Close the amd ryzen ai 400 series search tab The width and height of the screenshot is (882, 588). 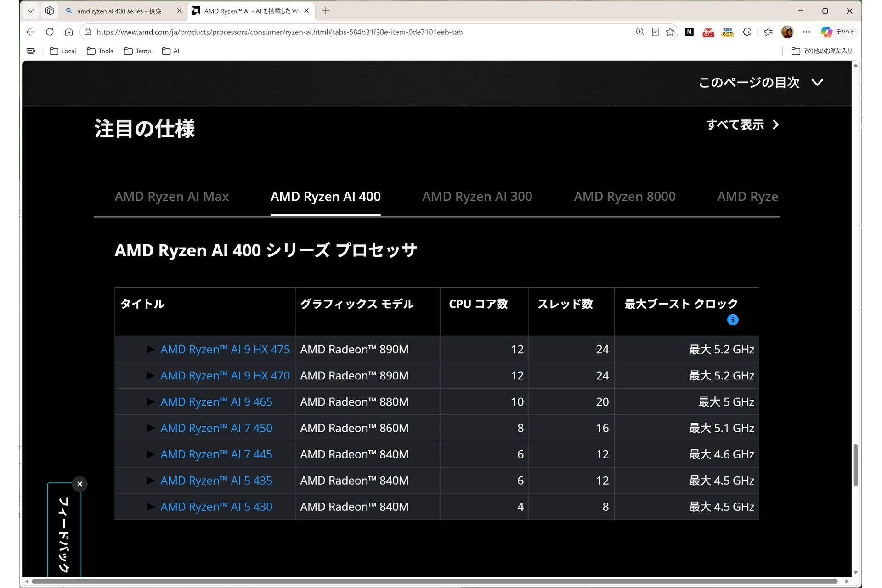tap(179, 11)
